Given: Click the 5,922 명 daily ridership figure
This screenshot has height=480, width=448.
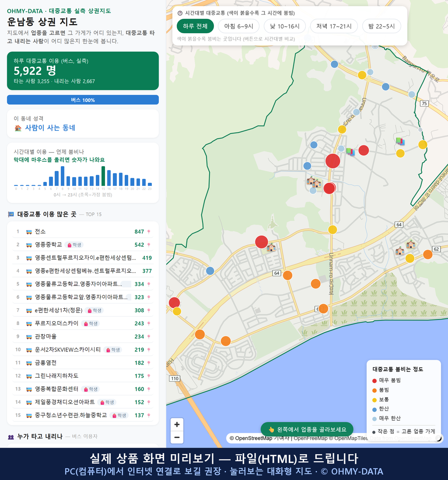Looking at the screenshot, I should (x=35, y=71).
